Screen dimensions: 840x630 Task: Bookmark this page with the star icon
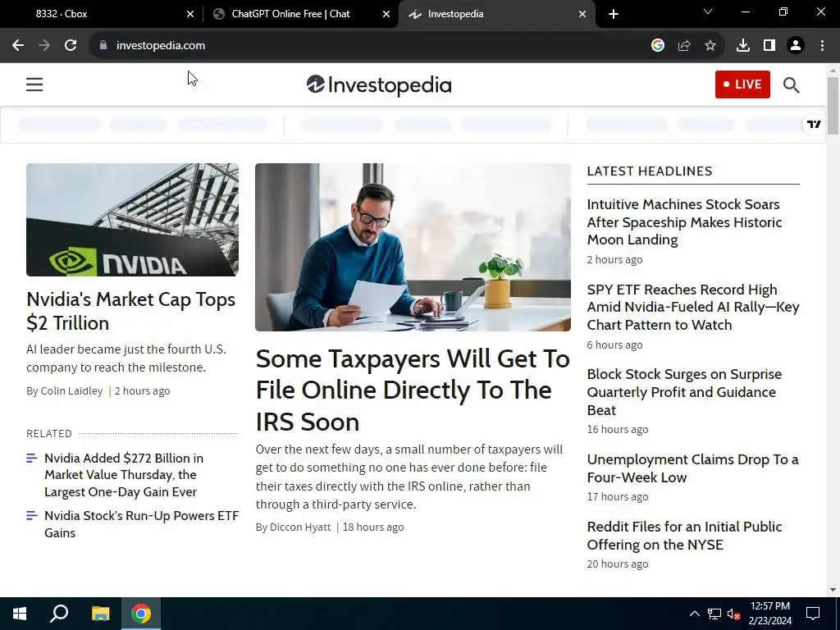tap(710, 46)
